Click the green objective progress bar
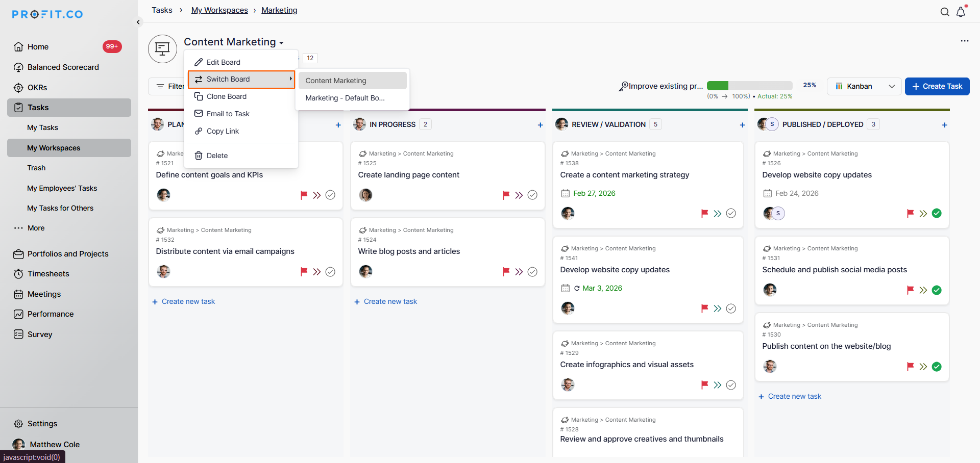980x463 pixels. click(749, 86)
